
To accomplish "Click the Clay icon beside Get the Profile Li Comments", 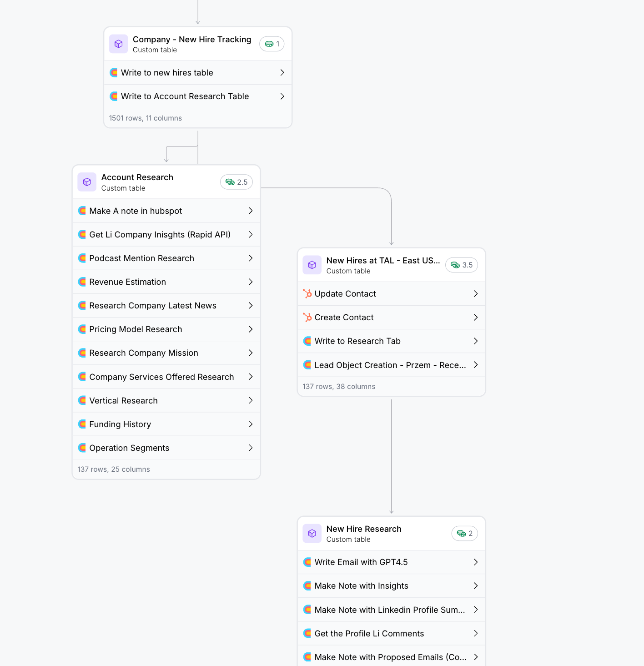I will pyautogui.click(x=307, y=634).
